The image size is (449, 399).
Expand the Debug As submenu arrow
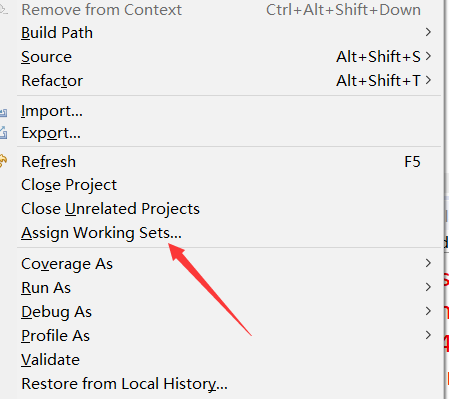tap(428, 311)
